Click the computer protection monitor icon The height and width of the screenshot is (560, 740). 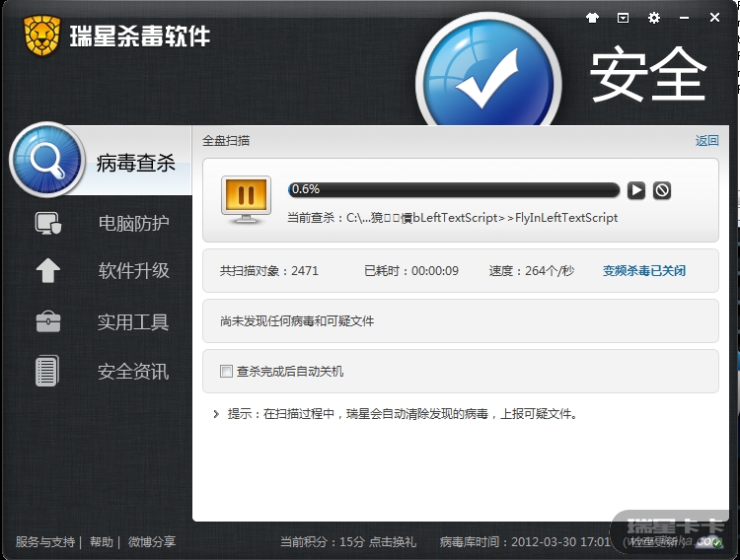pyautogui.click(x=48, y=223)
